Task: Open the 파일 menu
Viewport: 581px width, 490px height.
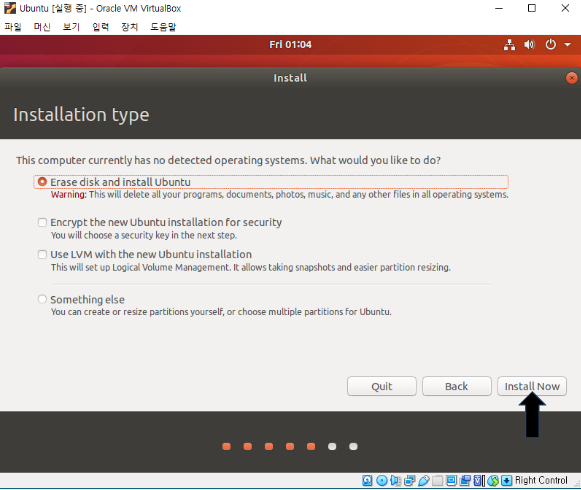Action: (x=13, y=27)
